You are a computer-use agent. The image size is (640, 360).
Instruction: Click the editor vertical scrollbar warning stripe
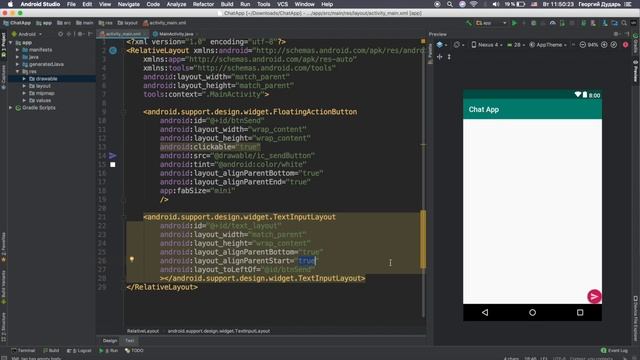423,239
